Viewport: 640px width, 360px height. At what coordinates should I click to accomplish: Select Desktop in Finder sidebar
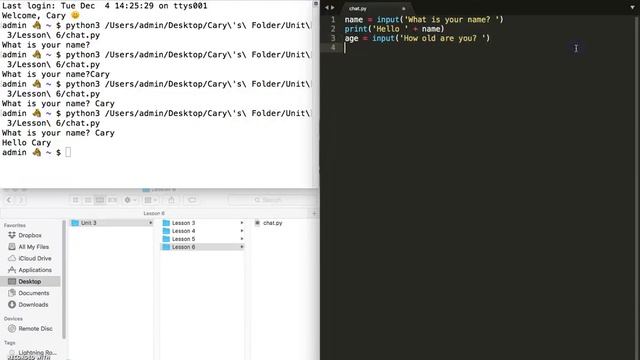tap(31, 282)
